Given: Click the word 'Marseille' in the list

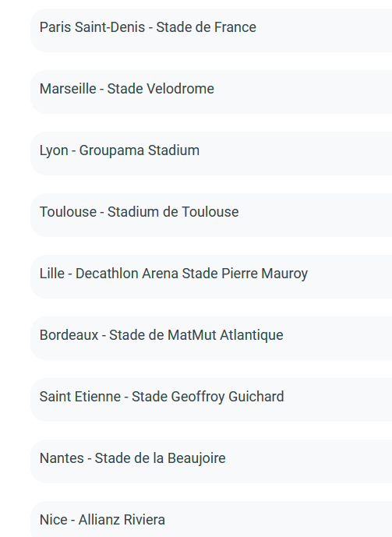Looking at the screenshot, I should pos(68,89).
